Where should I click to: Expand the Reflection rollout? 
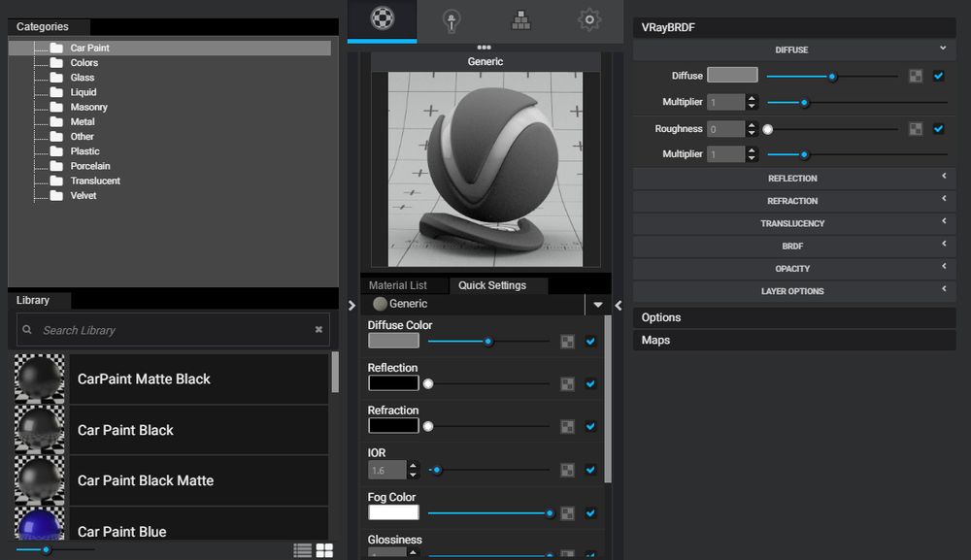point(792,179)
